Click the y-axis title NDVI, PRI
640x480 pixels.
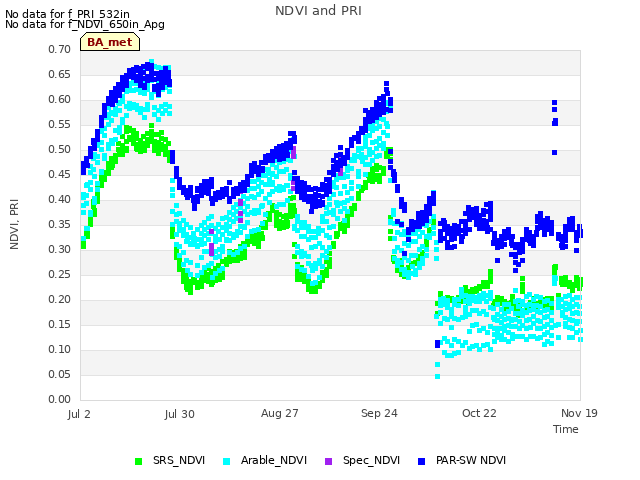click(14, 224)
